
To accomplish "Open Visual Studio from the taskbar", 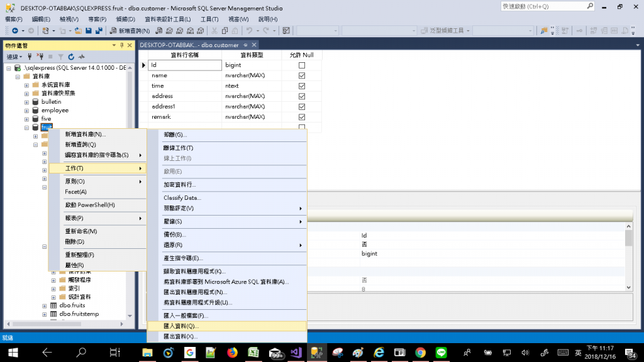I will 296,353.
